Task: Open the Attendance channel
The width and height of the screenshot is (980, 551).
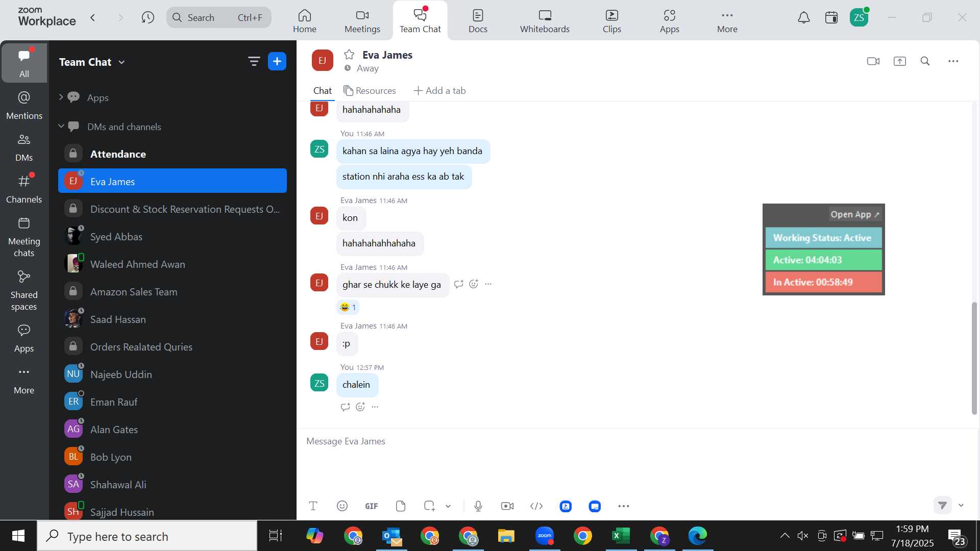Action: point(173,154)
